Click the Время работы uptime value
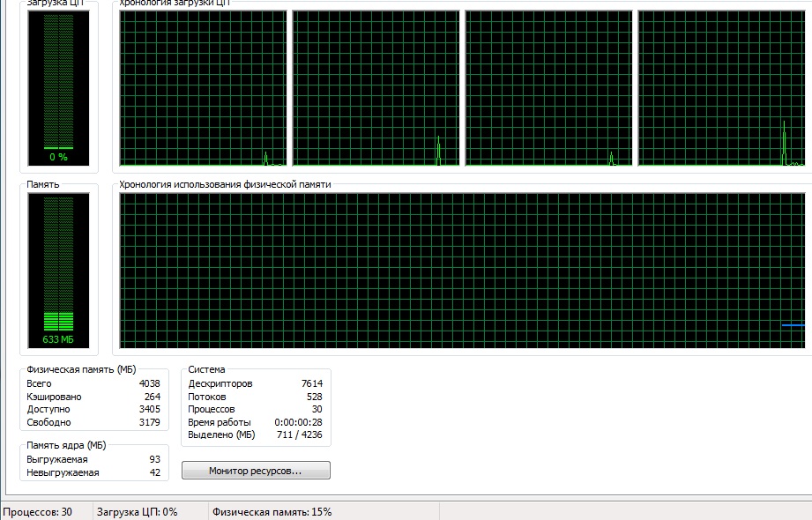The width and height of the screenshot is (812, 520). coord(299,422)
